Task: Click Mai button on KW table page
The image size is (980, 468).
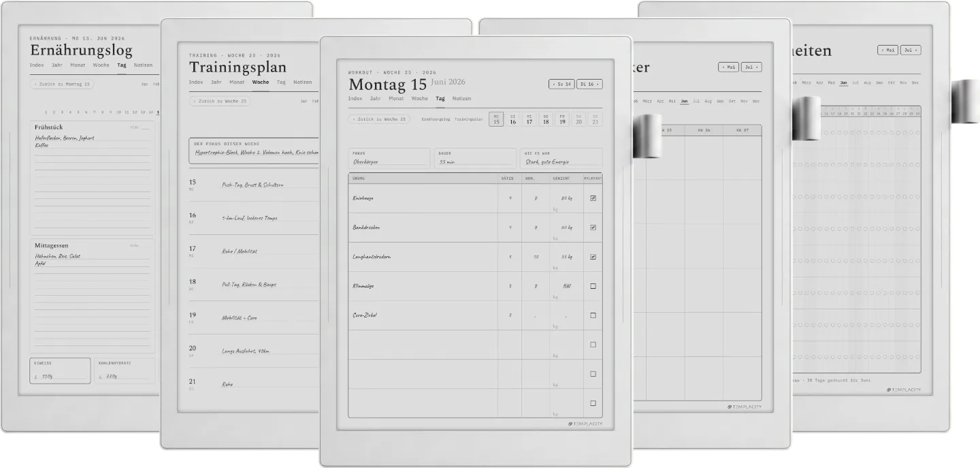Action: tap(728, 67)
